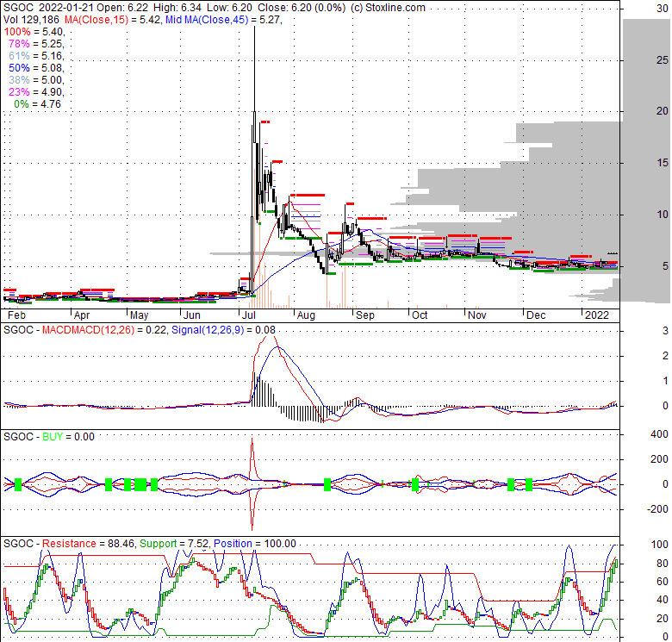The image size is (672, 642).
Task: Click the Aug month label on time axis
Action: pyautogui.click(x=306, y=315)
